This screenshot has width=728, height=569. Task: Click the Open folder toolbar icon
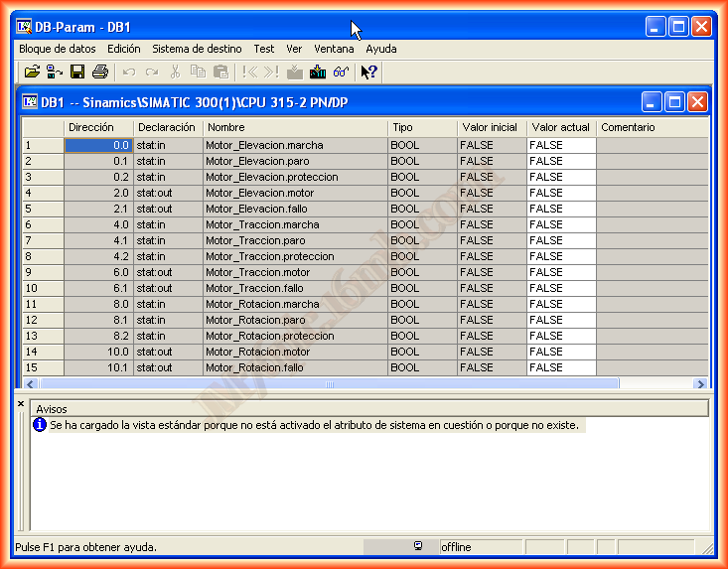(x=32, y=71)
